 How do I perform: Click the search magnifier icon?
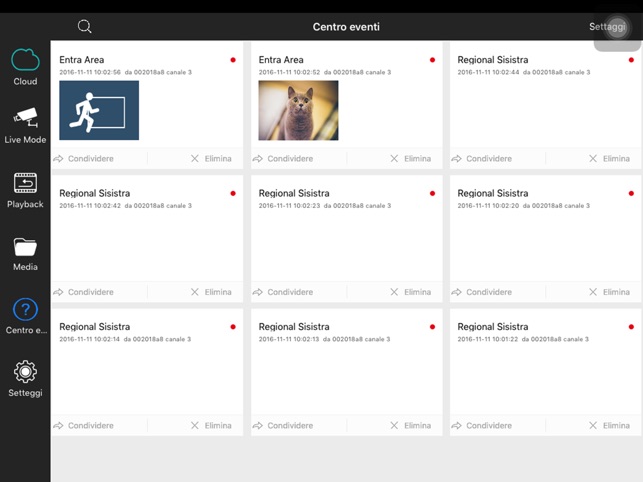tap(84, 27)
